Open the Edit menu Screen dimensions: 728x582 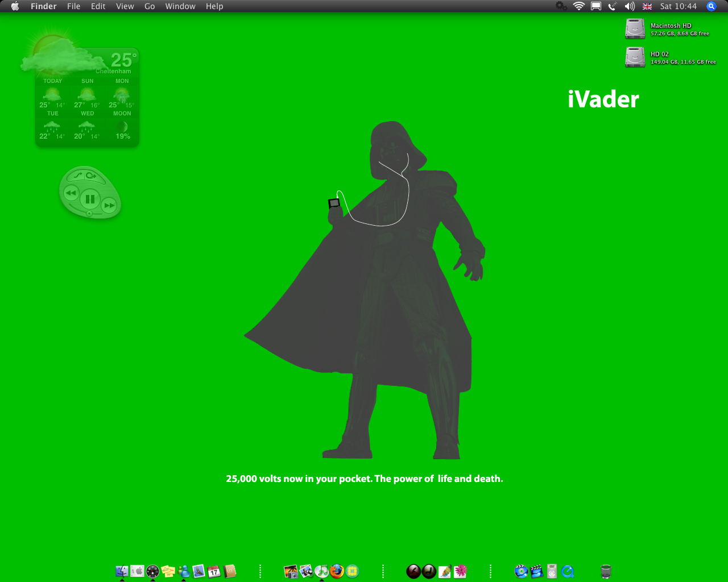click(x=98, y=6)
